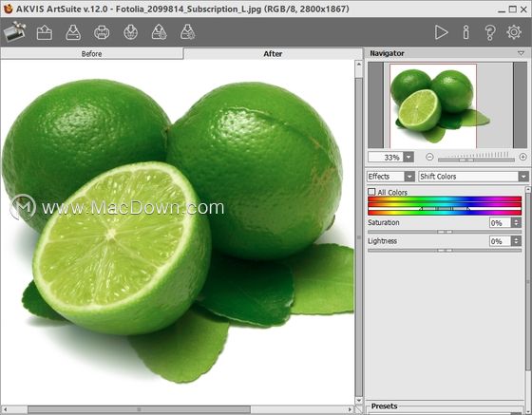
Task: Open the Help question mark icon
Action: pos(490,32)
